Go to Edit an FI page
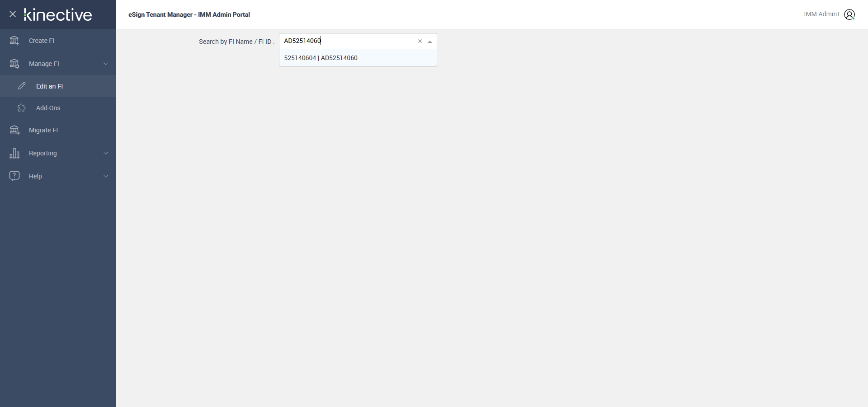 click(x=58, y=86)
